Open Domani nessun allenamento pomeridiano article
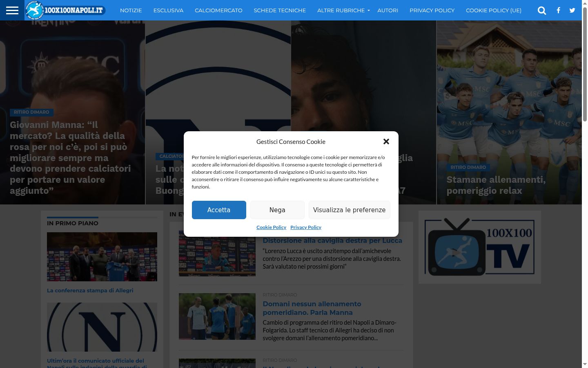This screenshot has width=588, height=368. point(312,308)
